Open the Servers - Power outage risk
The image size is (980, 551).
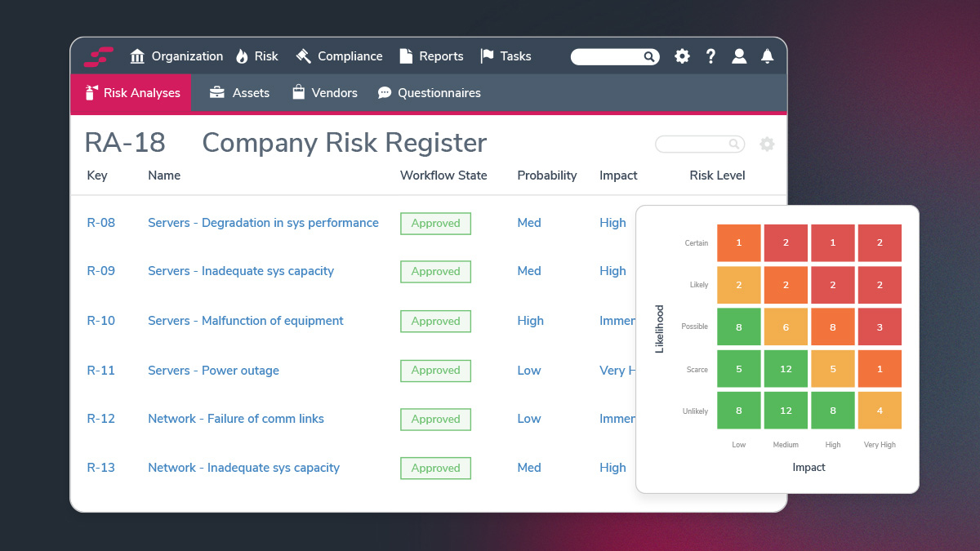(x=213, y=370)
